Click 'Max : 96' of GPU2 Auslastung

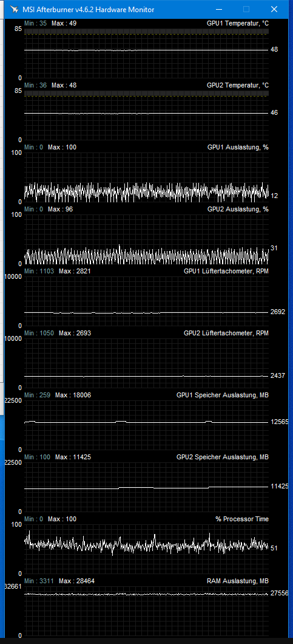click(x=60, y=209)
